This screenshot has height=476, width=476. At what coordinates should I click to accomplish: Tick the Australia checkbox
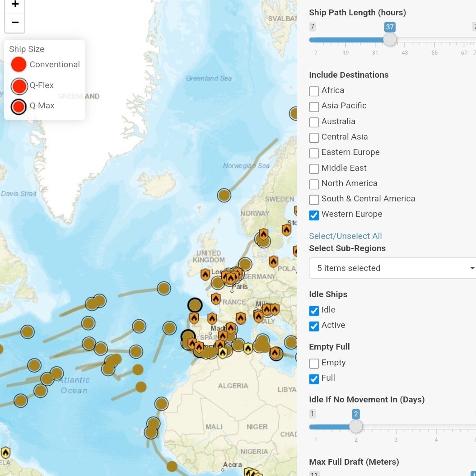(314, 122)
